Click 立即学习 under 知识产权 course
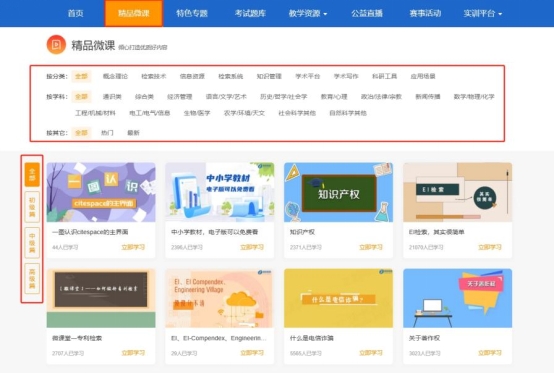The image size is (554, 374). 371,247
